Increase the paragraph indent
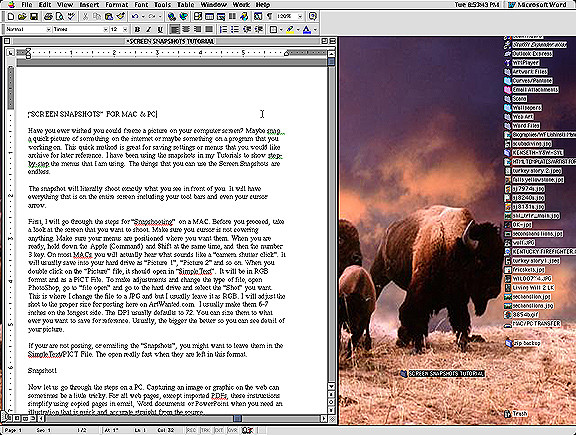 pos(259,29)
